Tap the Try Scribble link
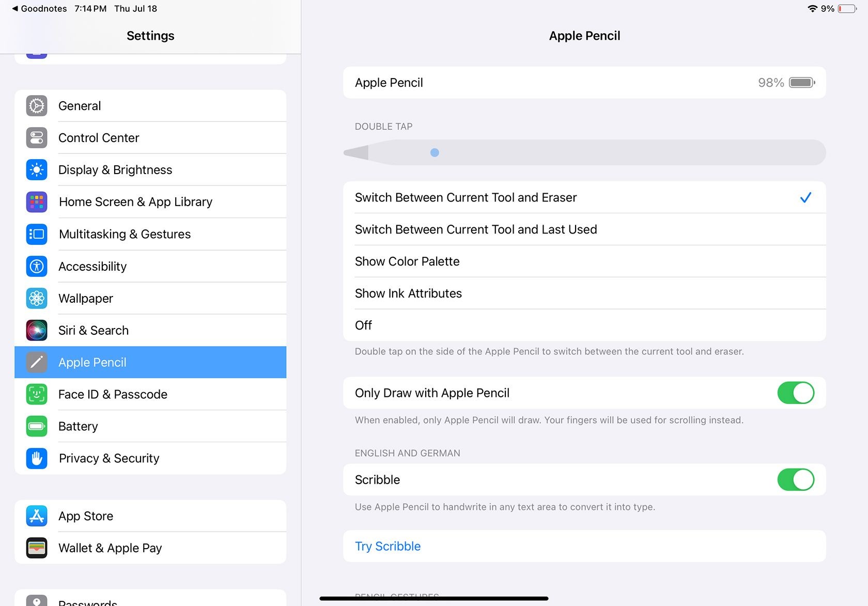This screenshot has height=606, width=868. 388,547
